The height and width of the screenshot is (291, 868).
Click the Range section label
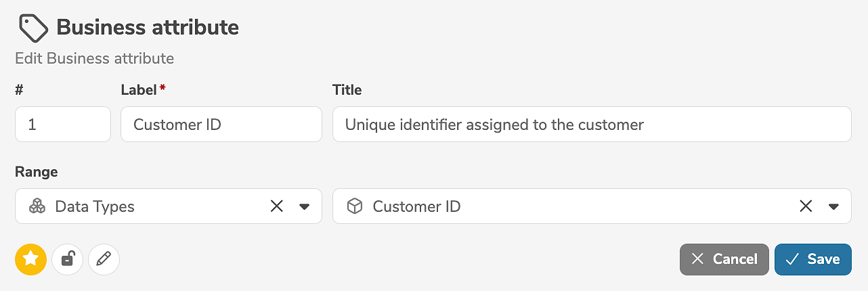(36, 172)
